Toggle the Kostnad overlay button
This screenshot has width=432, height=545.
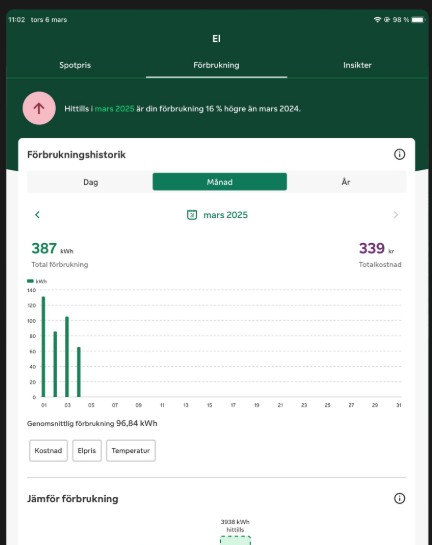click(48, 450)
